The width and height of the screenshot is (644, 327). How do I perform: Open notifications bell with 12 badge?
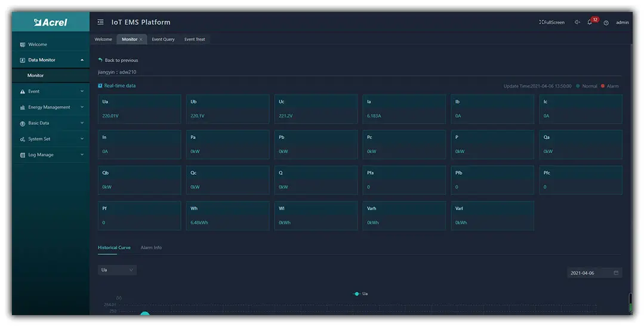coord(590,22)
